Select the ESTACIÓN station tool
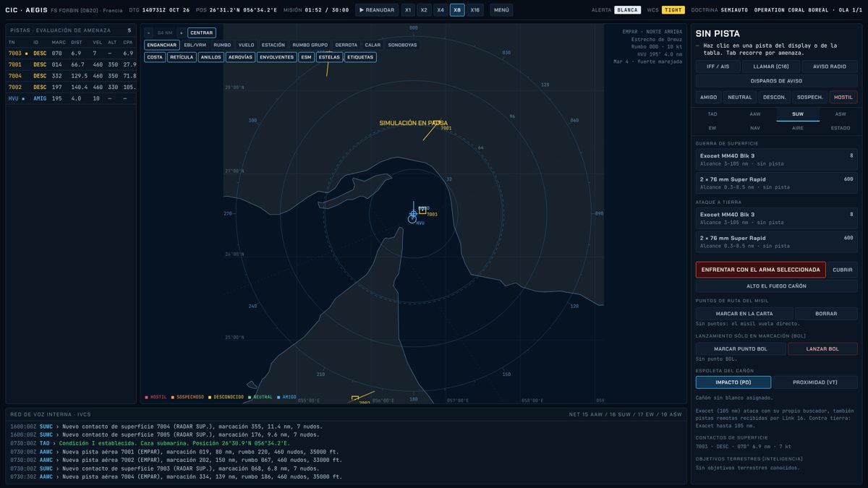The image size is (868, 488). [273, 45]
